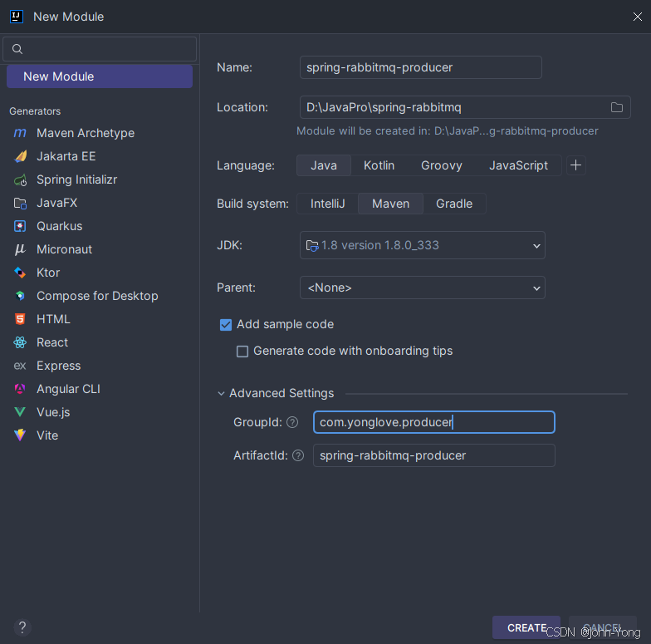
Task: Click the Micronaut mu icon
Action: (20, 249)
